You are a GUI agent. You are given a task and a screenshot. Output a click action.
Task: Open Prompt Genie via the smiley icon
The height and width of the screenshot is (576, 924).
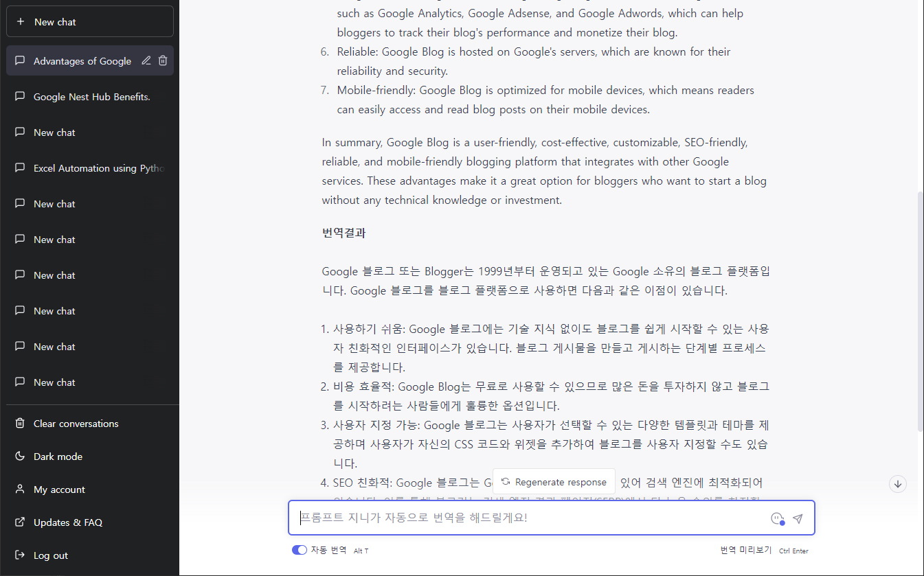click(x=776, y=518)
